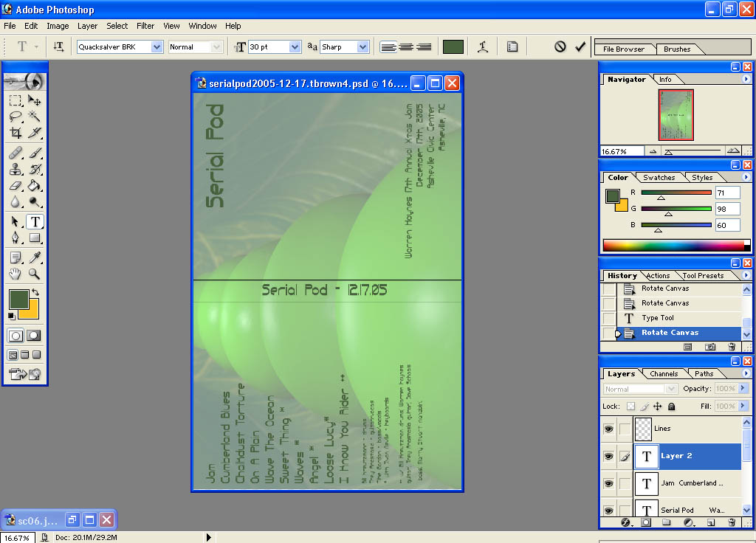This screenshot has width=756, height=543.
Task: Switch to the Actions tab
Action: pos(658,276)
